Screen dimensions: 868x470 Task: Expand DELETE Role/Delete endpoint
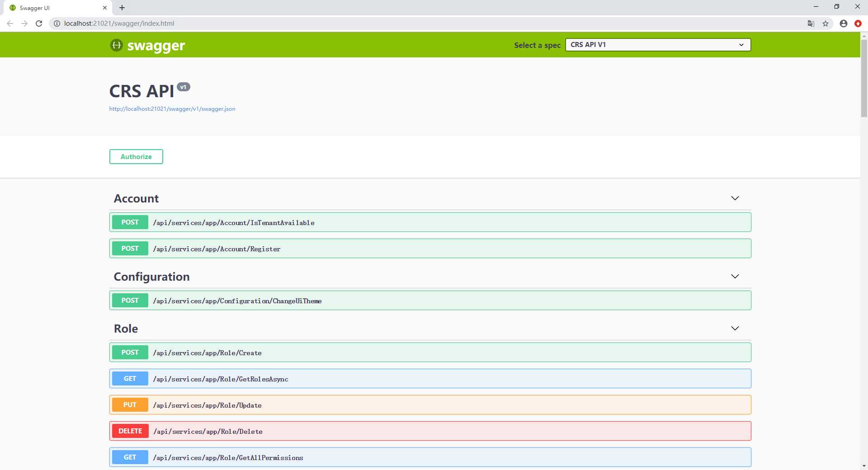[x=430, y=431]
